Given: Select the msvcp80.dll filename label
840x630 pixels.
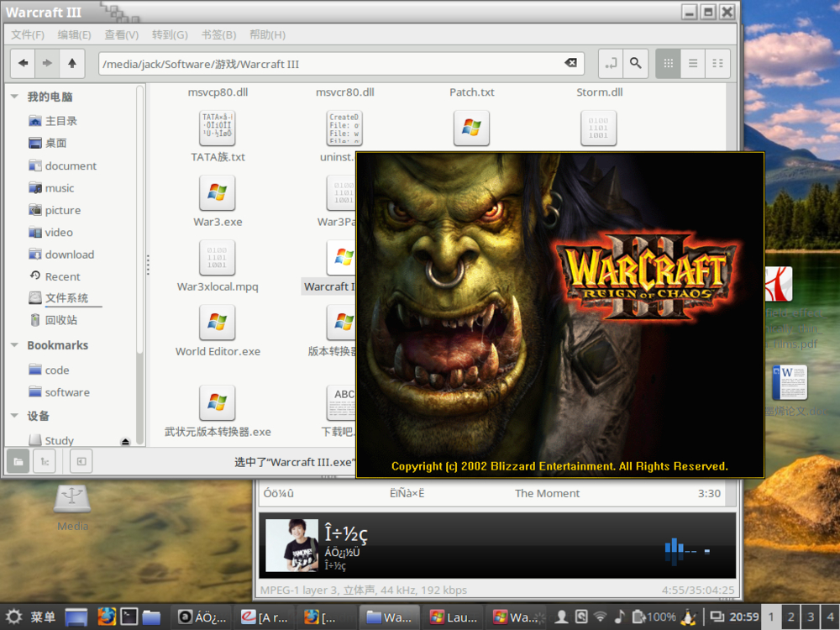Looking at the screenshot, I should pos(218,92).
